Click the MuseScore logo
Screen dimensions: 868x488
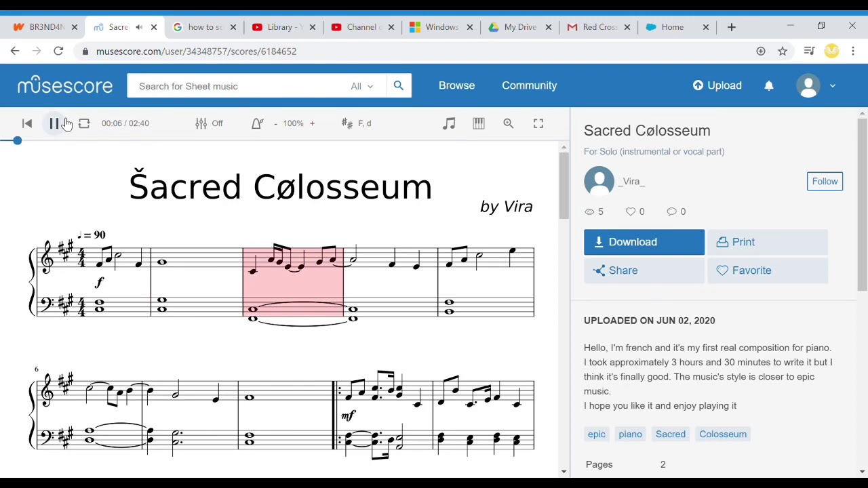pyautogui.click(x=65, y=85)
